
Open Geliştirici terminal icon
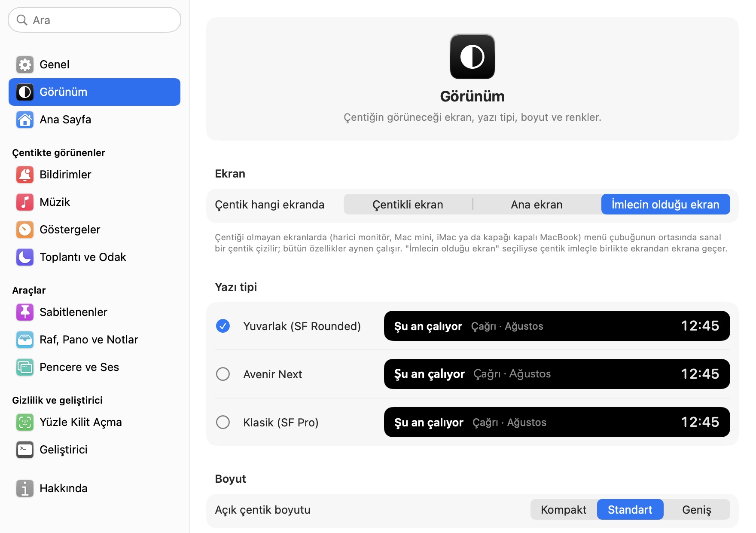25,450
